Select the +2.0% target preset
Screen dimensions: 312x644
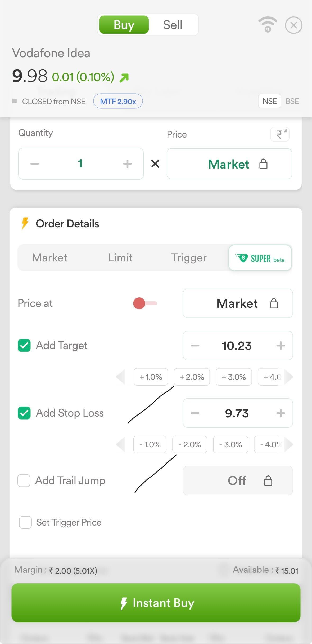192,377
